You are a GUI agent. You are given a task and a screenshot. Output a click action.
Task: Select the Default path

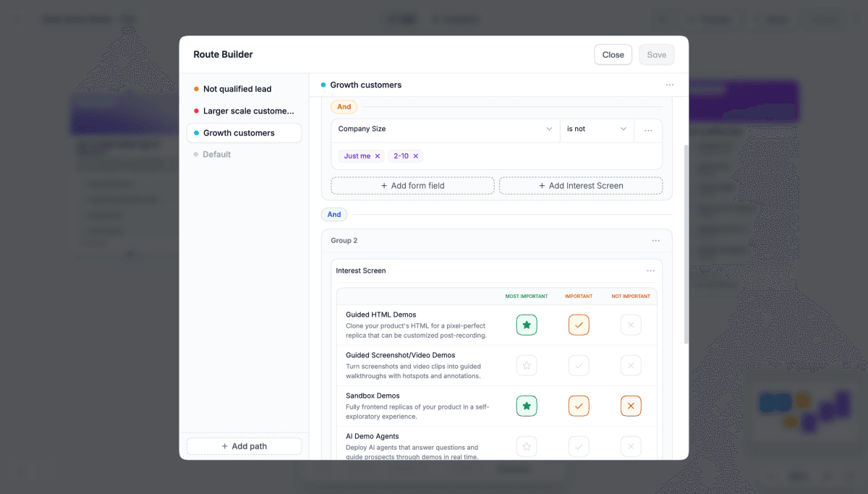pyautogui.click(x=244, y=154)
